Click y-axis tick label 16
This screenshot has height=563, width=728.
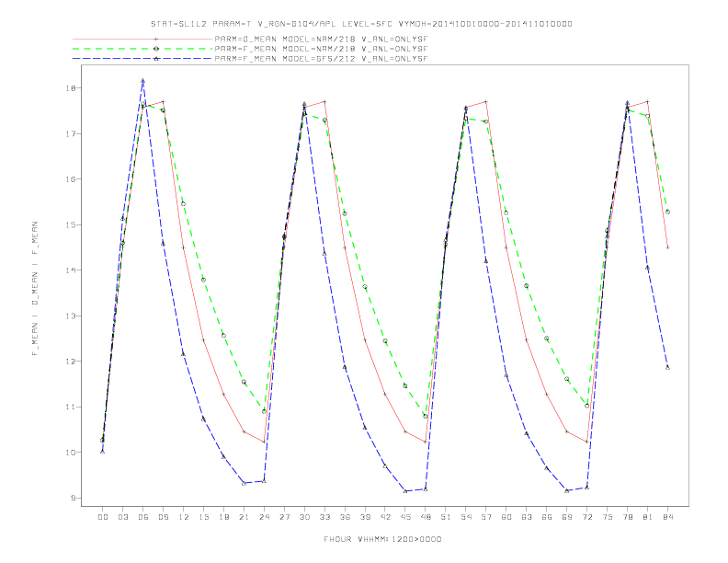coord(71,179)
